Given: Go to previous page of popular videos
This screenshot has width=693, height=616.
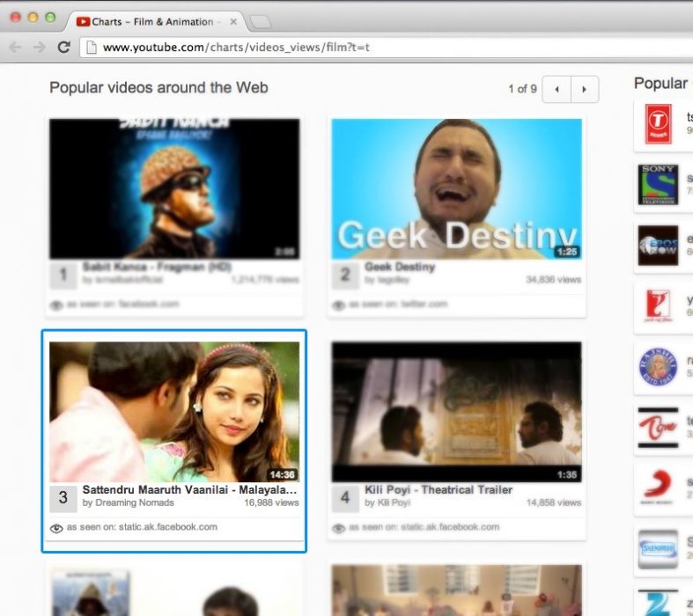Looking at the screenshot, I should coord(557,89).
